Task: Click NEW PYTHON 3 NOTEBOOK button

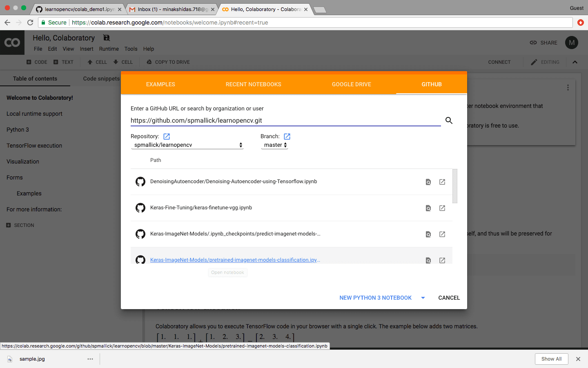Action: 376,298
